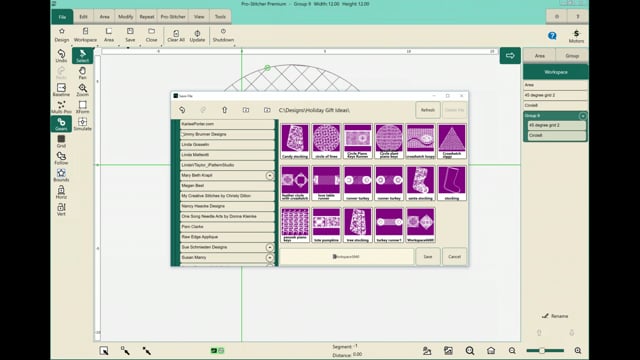This screenshot has width=640, height=360.
Task: Open the Linda Matteotti folder
Action: pos(227,155)
